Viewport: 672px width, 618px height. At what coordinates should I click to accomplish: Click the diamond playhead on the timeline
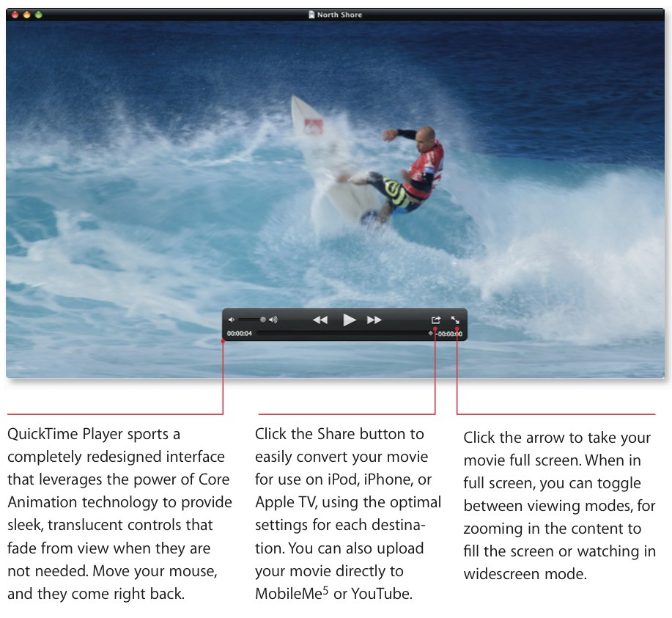(431, 334)
